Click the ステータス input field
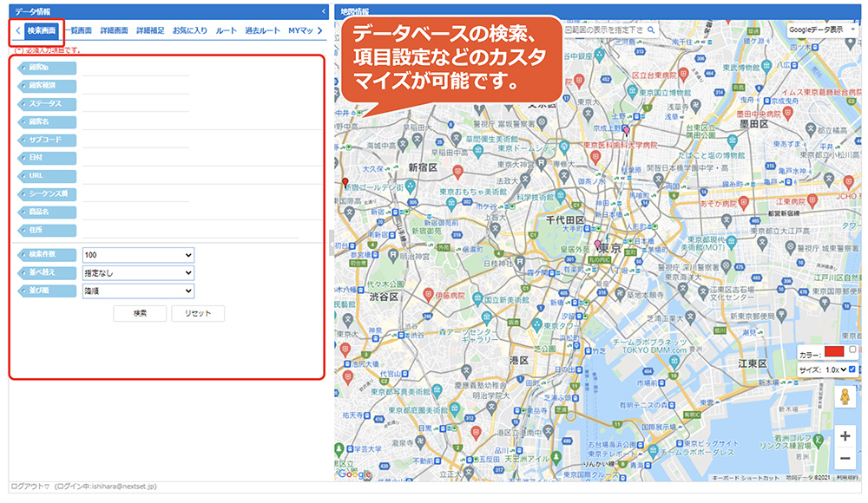This screenshot has width=868, height=503. (x=135, y=104)
